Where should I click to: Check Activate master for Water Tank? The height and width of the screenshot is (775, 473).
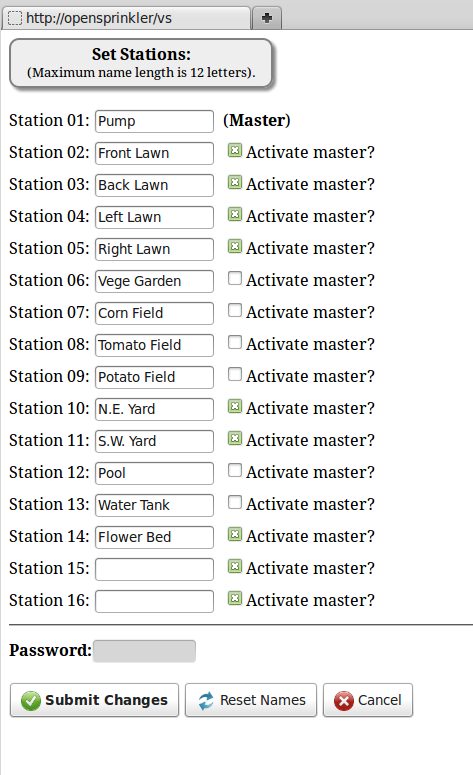click(x=235, y=502)
